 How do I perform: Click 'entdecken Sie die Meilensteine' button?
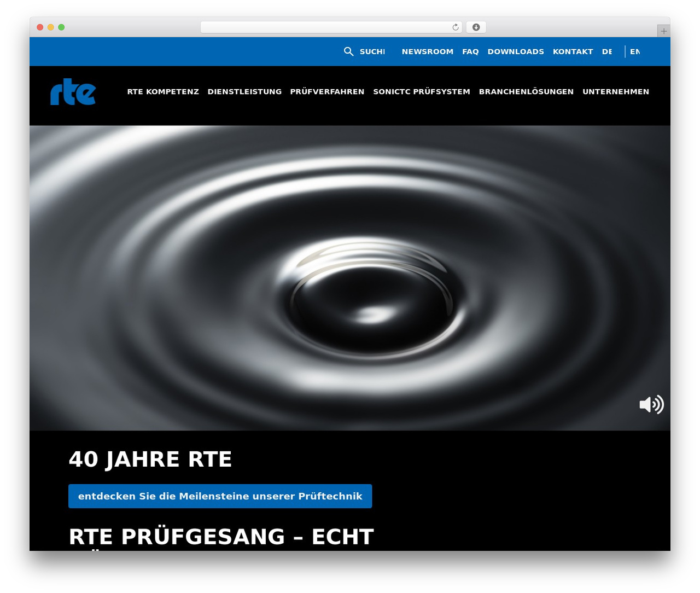pyautogui.click(x=220, y=496)
